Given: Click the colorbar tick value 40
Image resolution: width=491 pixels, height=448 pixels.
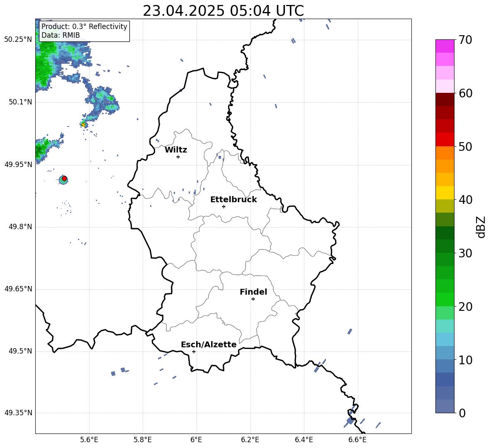Looking at the screenshot, I should pos(465,200).
